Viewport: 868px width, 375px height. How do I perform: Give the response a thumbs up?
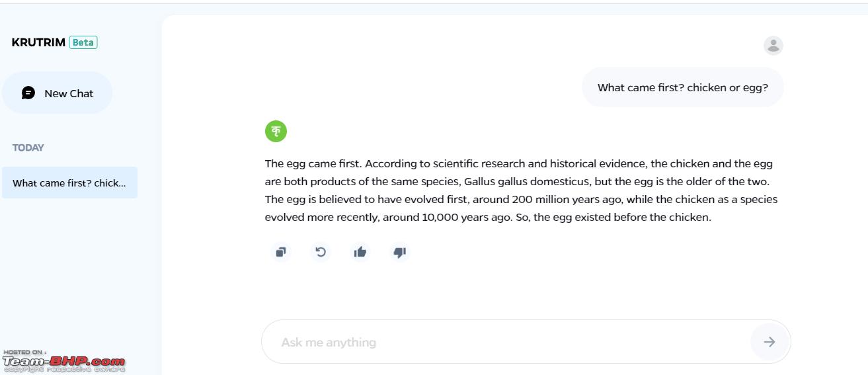coord(360,252)
